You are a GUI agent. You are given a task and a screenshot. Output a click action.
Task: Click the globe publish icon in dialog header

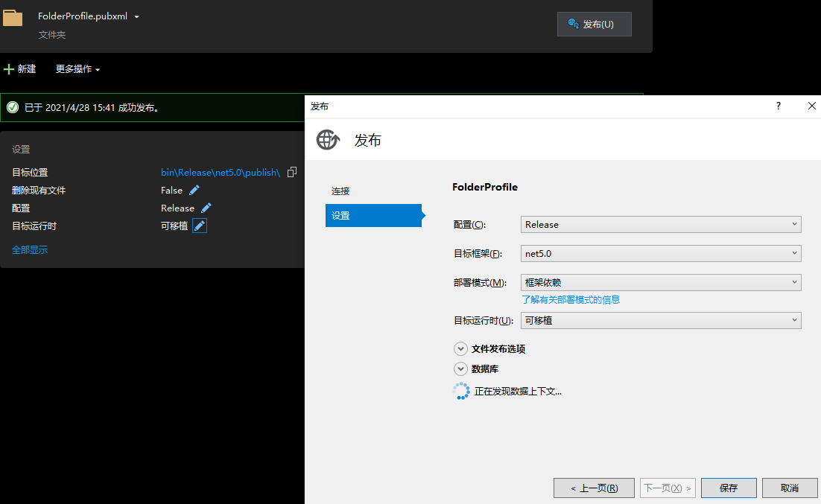pyautogui.click(x=328, y=140)
